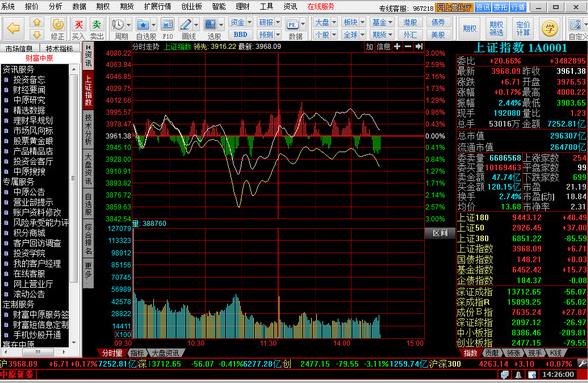The image size is (588, 383).
Task: Click the 自定义 customize icon
Action: pos(576,26)
